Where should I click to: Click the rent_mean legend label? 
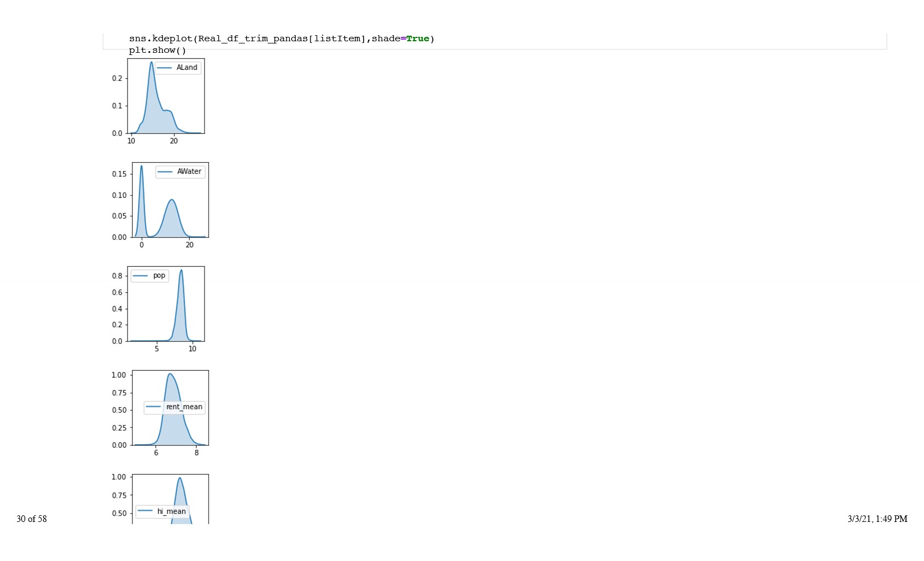(x=184, y=407)
